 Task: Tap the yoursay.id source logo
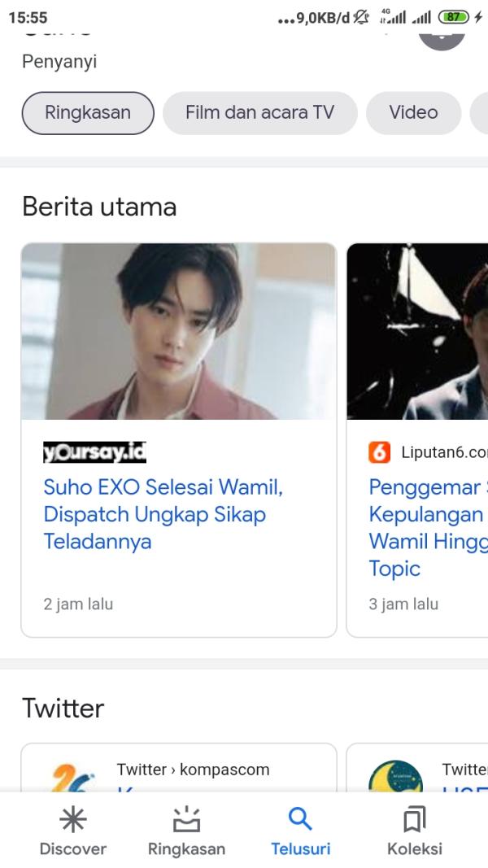(x=94, y=452)
